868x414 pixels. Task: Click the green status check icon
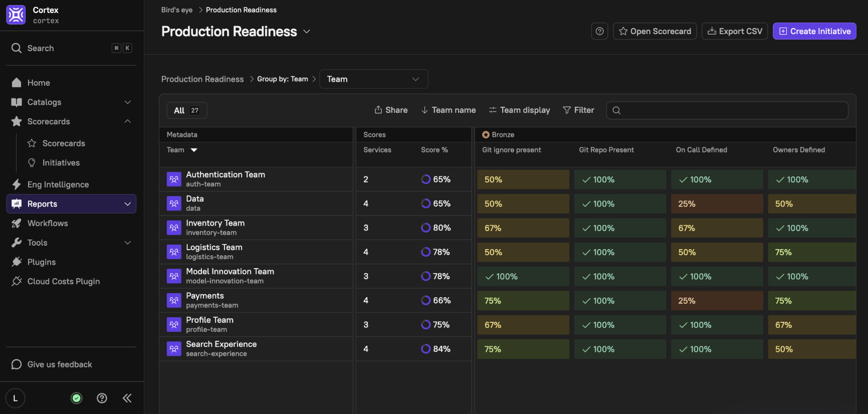pyautogui.click(x=77, y=398)
